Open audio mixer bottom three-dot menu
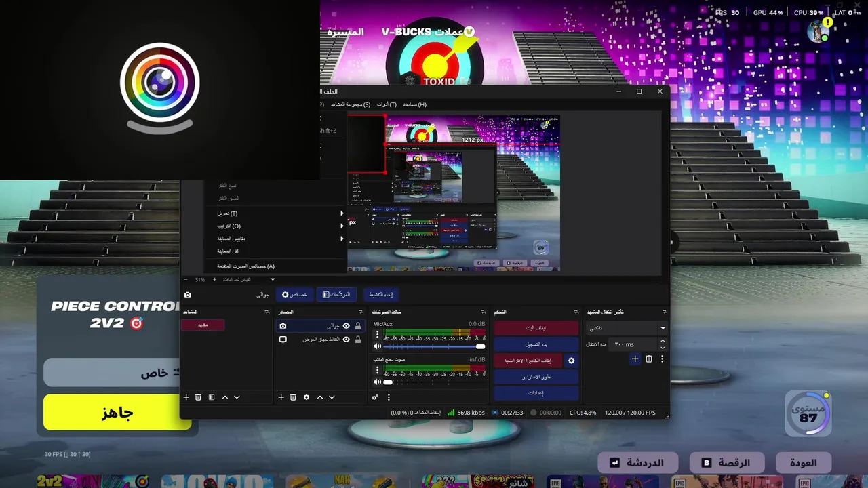The image size is (868, 488). [x=389, y=397]
